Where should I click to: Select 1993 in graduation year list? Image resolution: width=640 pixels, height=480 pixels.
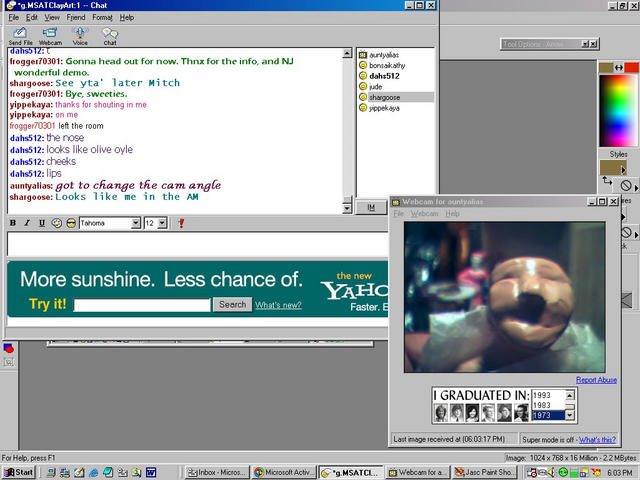548,395
